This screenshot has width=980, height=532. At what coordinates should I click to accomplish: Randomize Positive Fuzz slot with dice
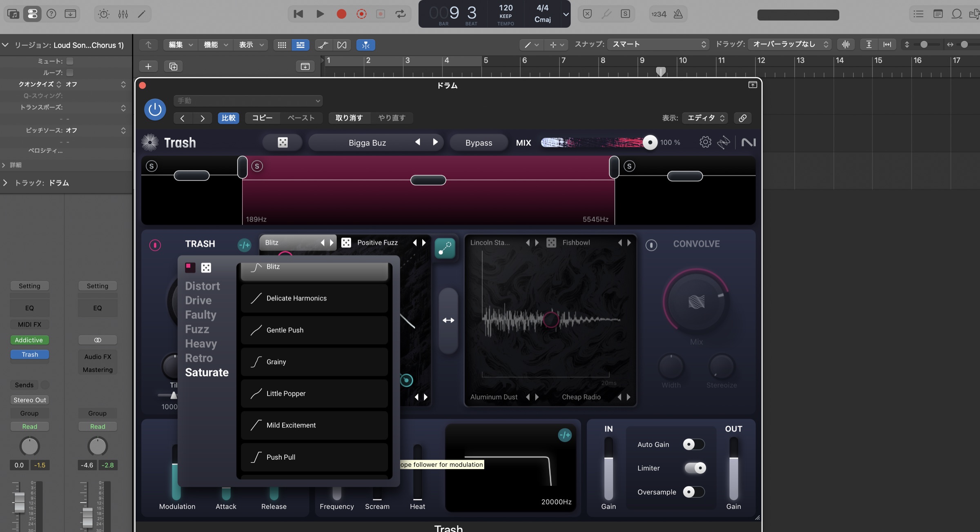pos(346,243)
